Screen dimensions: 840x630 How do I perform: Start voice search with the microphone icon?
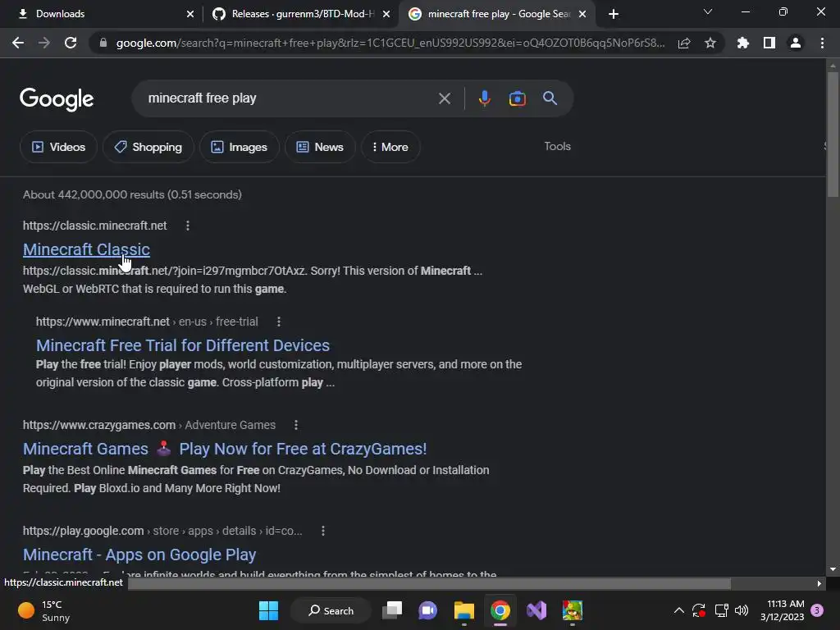(484, 98)
